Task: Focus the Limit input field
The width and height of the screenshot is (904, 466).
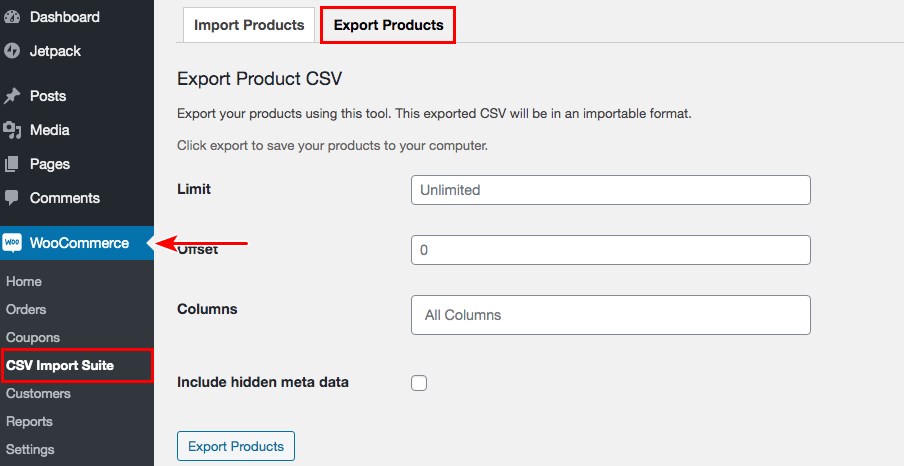Action: click(x=611, y=190)
